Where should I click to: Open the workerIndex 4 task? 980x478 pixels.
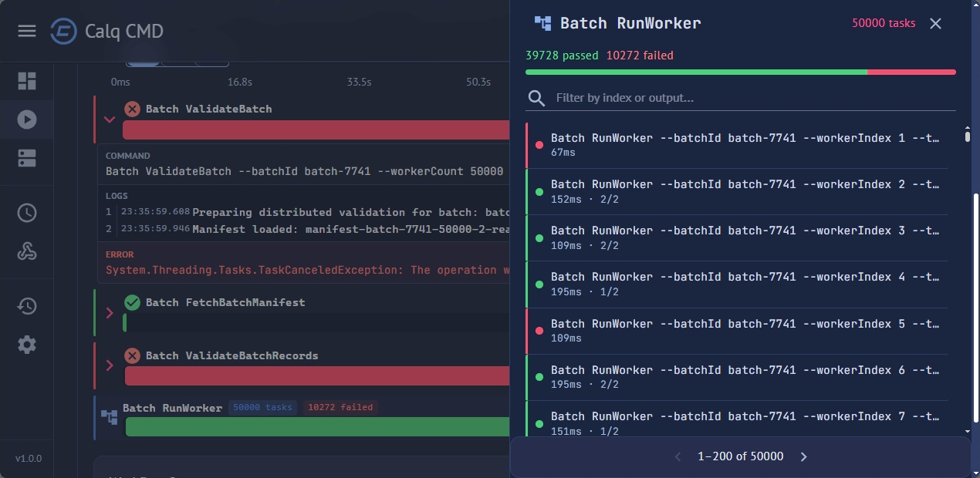point(737,284)
